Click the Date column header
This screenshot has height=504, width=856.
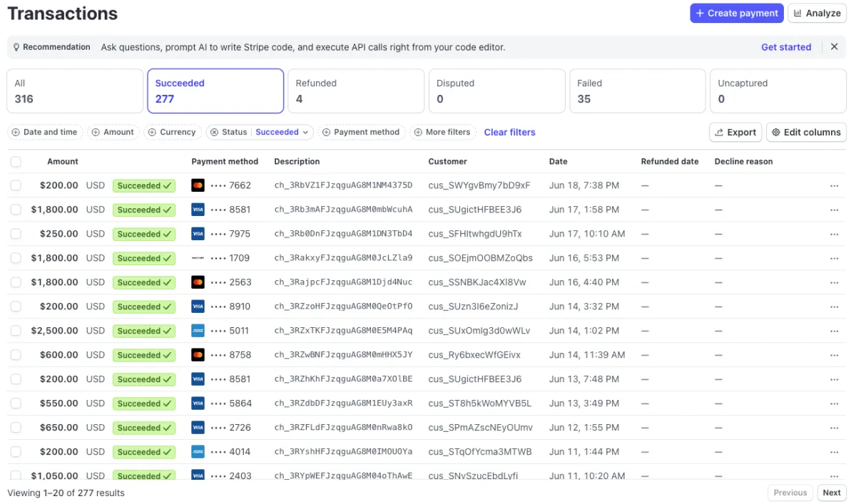click(559, 162)
